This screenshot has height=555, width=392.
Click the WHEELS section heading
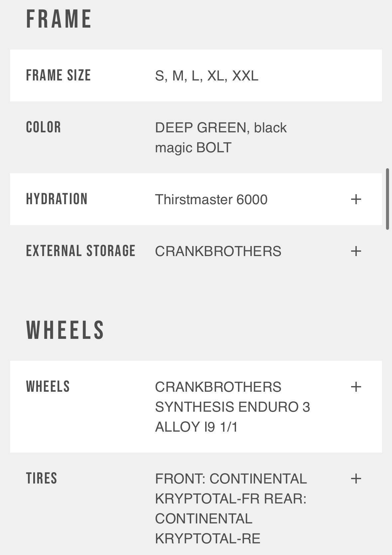(x=65, y=330)
